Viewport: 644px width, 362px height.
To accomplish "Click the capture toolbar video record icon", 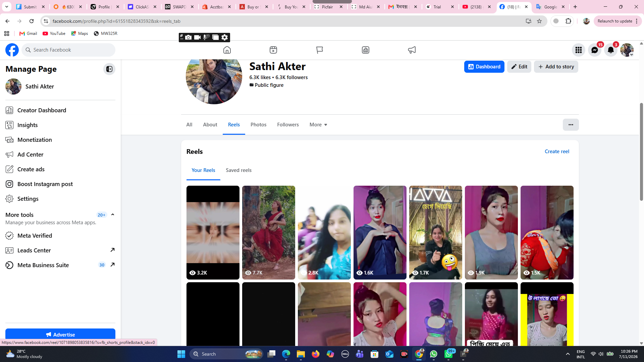I will pyautogui.click(x=197, y=37).
